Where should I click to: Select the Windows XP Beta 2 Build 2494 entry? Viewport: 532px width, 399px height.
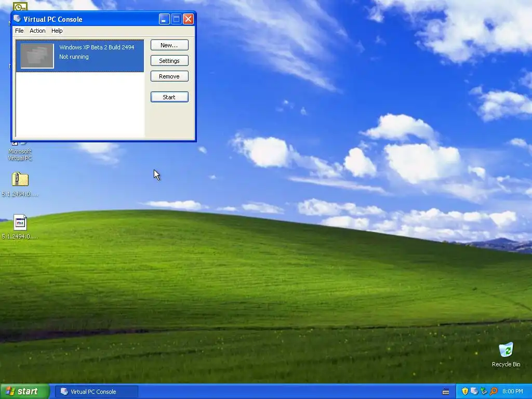click(80, 56)
